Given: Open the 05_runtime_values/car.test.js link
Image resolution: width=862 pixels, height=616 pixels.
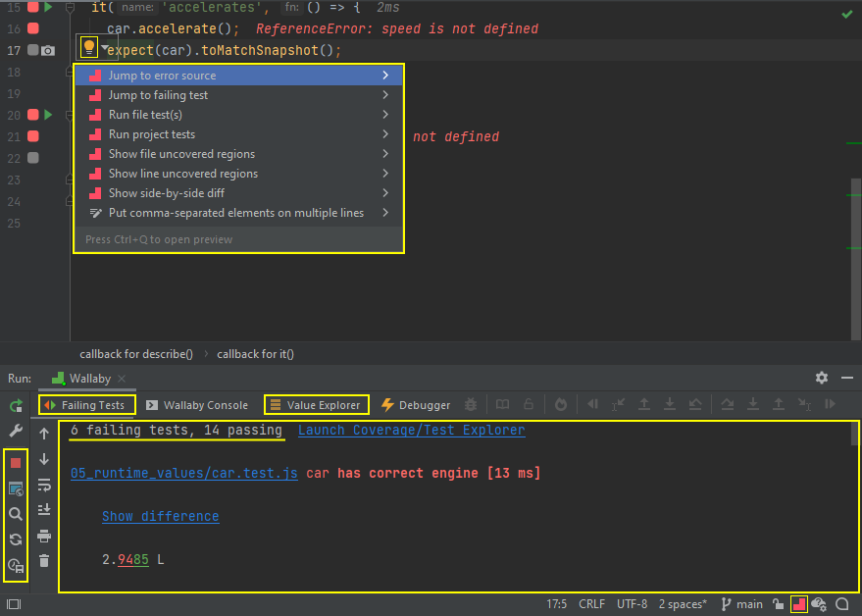Looking at the screenshot, I should coord(184,473).
